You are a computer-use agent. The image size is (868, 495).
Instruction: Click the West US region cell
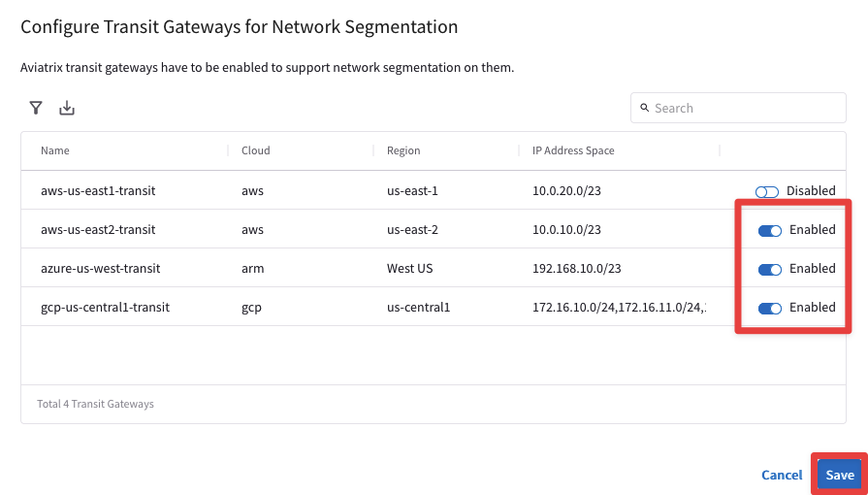coord(409,269)
